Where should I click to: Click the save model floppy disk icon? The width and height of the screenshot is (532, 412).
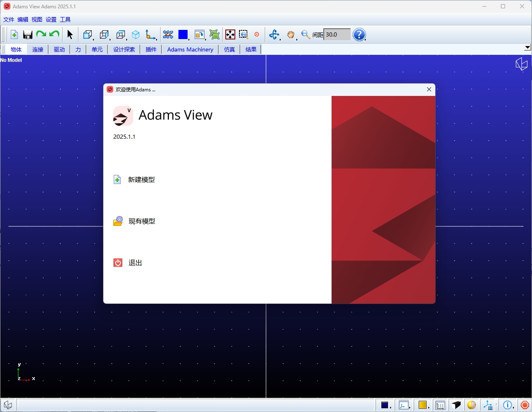(28, 35)
